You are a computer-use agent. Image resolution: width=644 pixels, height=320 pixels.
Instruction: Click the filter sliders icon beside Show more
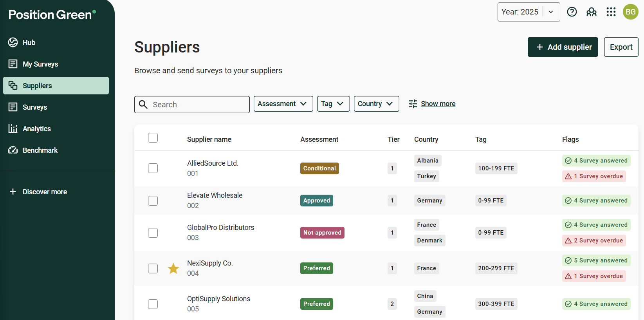tap(413, 104)
